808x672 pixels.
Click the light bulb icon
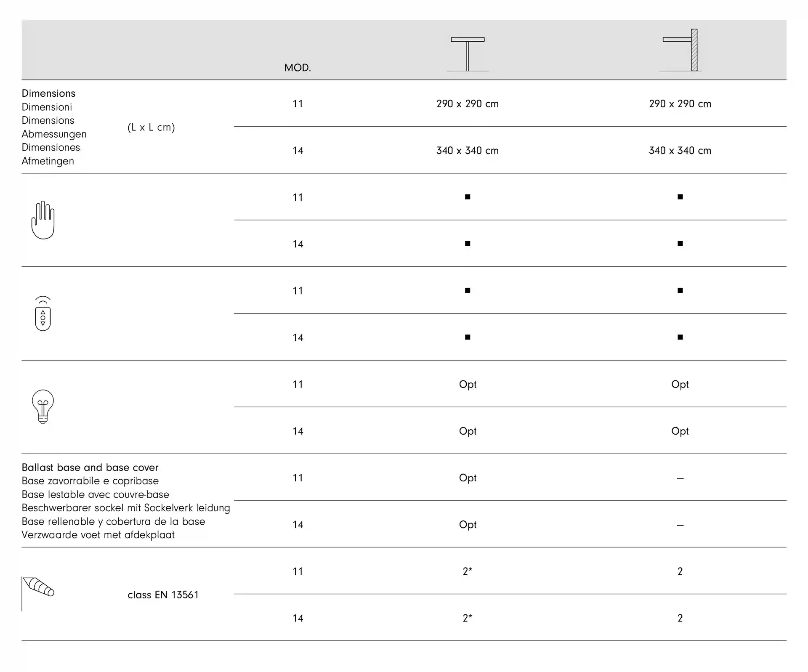click(x=43, y=406)
